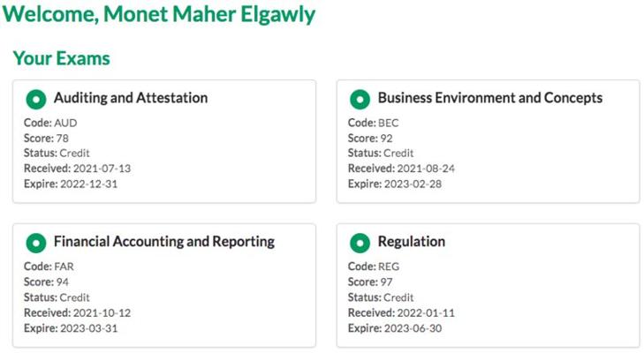Open the Auditing and Attestation exam title

(130, 98)
